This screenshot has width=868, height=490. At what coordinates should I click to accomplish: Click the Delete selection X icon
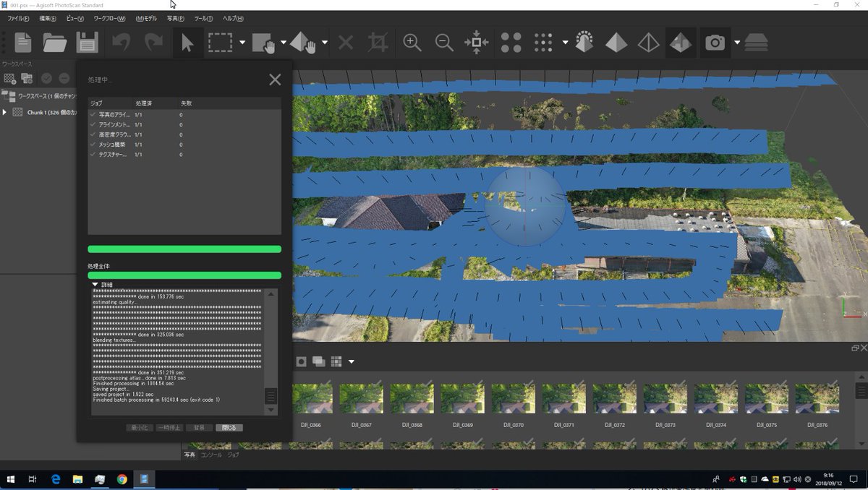(x=346, y=43)
